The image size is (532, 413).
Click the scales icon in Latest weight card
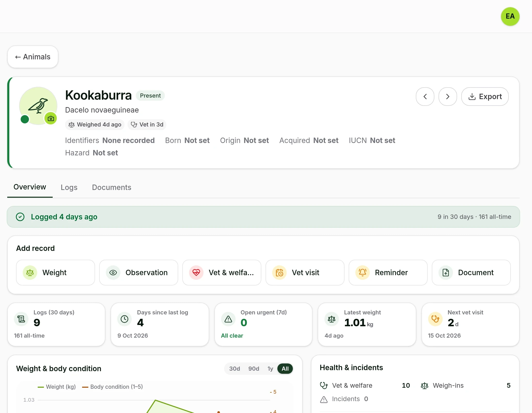pos(332,319)
